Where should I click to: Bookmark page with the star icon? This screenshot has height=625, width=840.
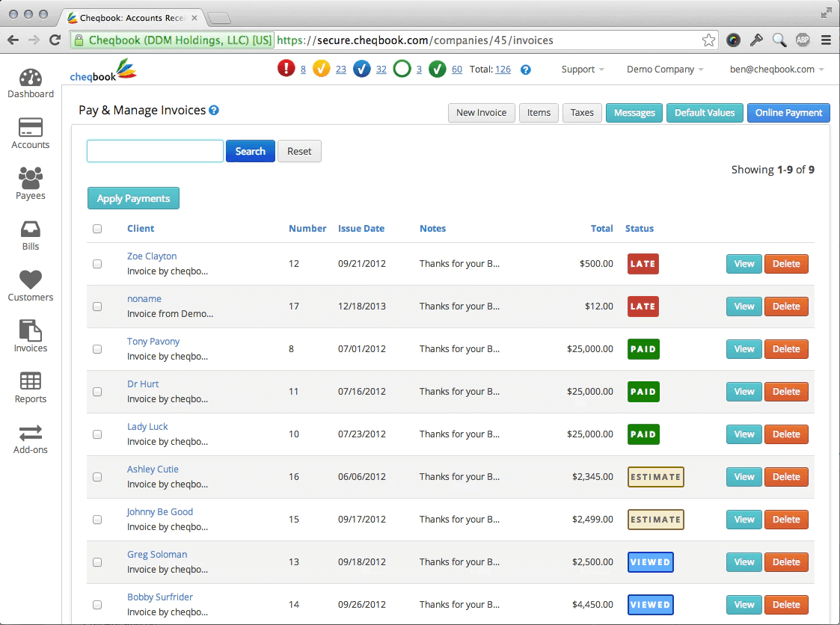coord(709,40)
